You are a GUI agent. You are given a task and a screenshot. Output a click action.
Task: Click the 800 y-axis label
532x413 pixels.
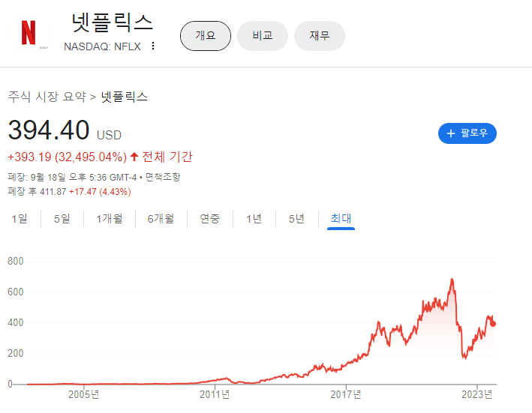(16, 261)
